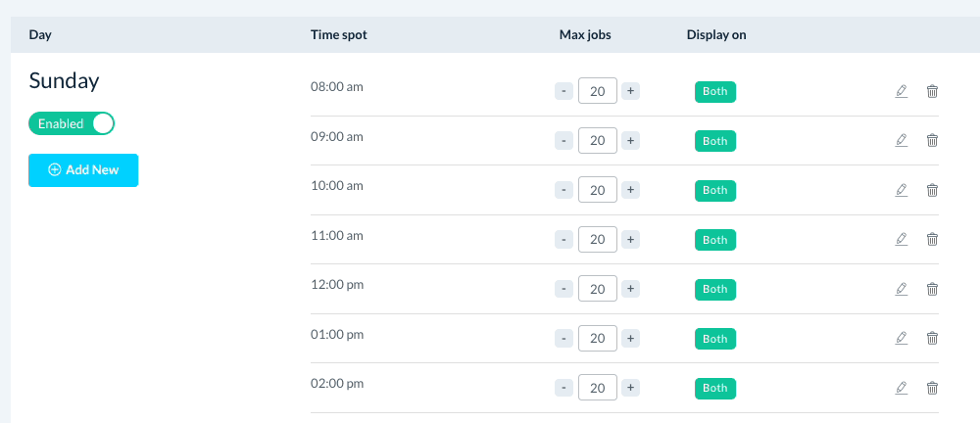Click the Both badge for 08:00 am
Viewport: 980px width, 423px height.
click(715, 91)
